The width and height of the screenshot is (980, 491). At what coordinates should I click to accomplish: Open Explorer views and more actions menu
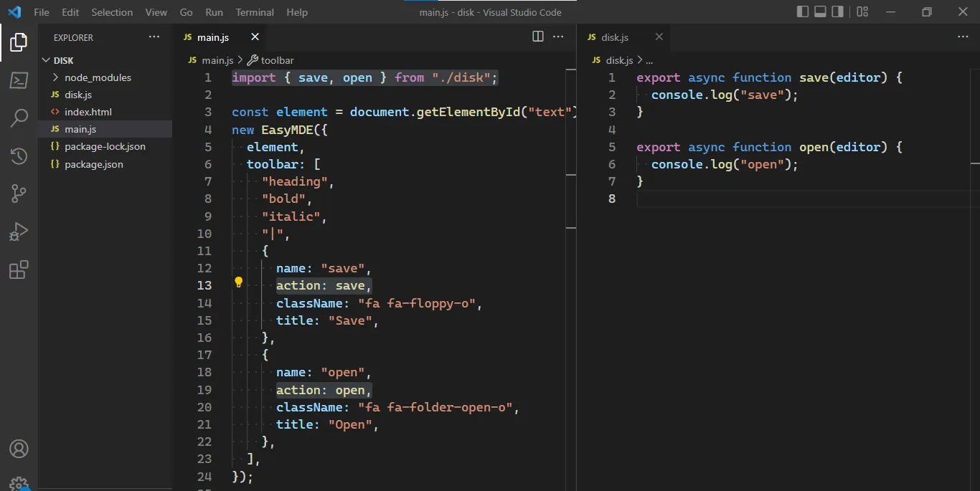(x=154, y=37)
